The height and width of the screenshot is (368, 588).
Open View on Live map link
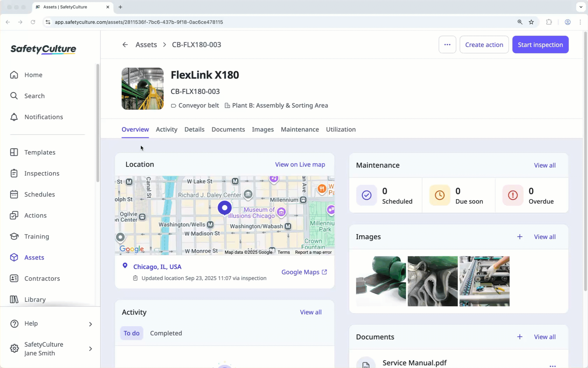tap(300, 164)
